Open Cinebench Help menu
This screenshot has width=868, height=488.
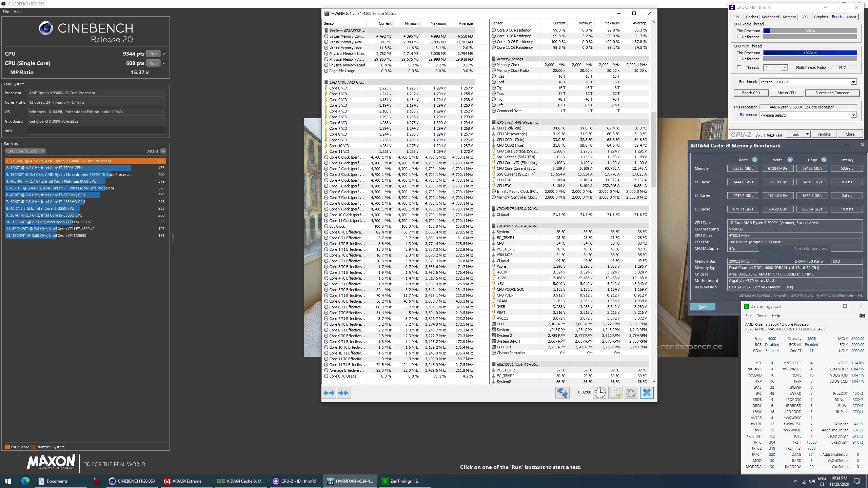[18, 12]
